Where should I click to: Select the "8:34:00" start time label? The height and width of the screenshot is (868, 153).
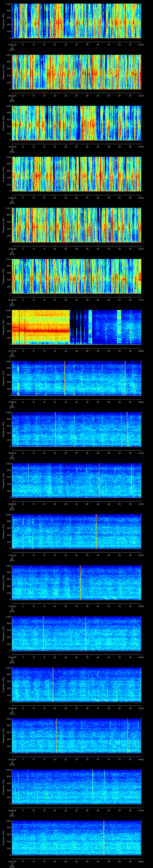[12, 198]
